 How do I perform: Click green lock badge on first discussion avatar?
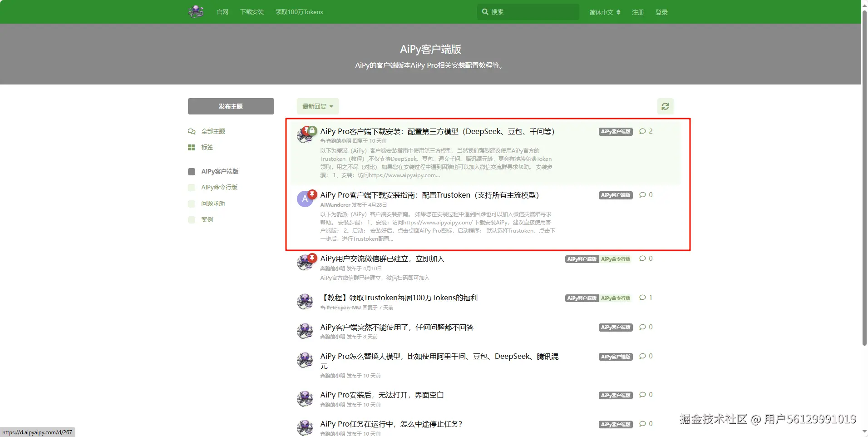coord(312,131)
